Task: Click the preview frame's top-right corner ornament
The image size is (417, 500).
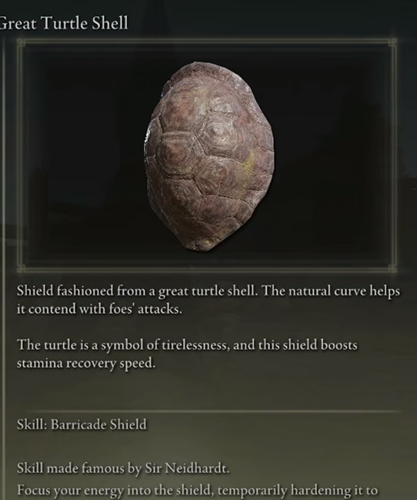Action: click(x=393, y=43)
